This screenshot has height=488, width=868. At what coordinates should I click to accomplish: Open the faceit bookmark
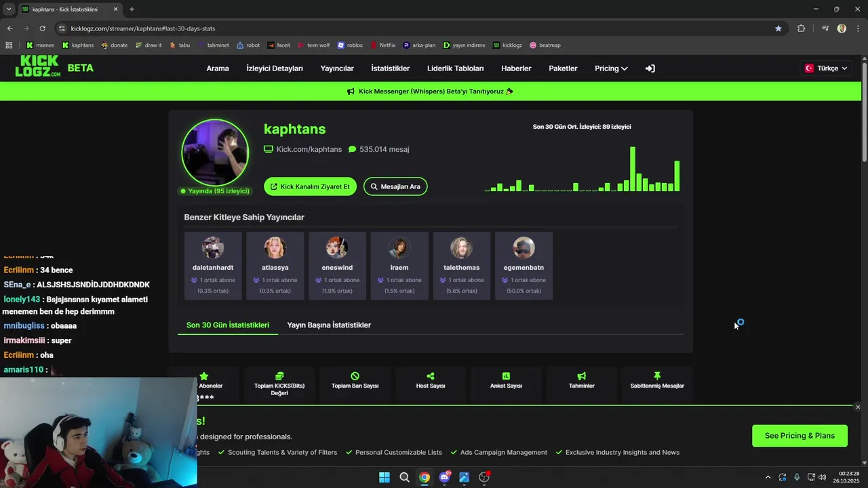(x=278, y=45)
